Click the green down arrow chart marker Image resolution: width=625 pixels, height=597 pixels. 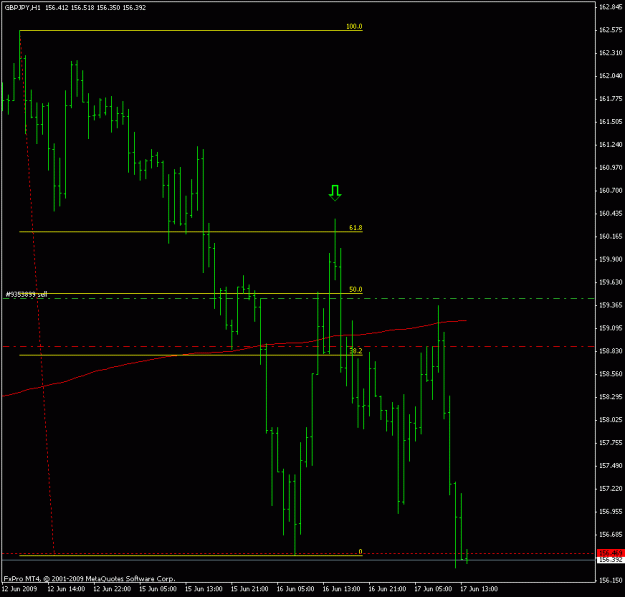pyautogui.click(x=335, y=193)
